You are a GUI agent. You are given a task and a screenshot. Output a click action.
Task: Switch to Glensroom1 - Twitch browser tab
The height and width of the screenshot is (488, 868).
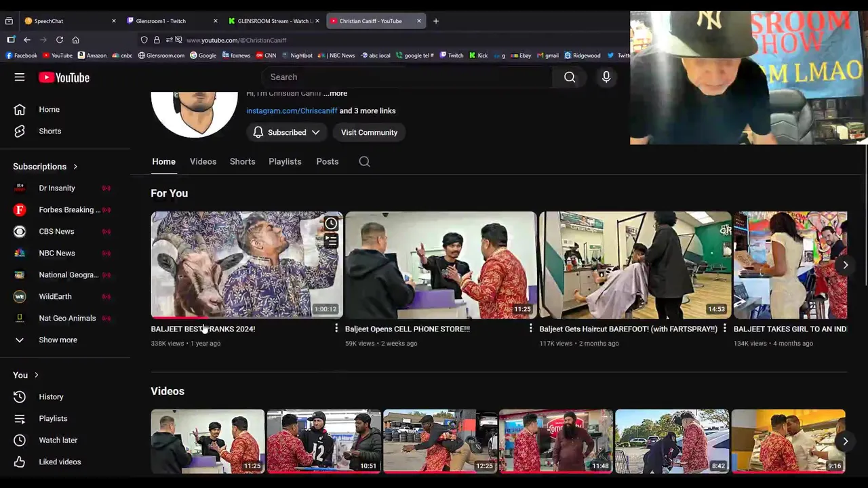click(x=173, y=21)
